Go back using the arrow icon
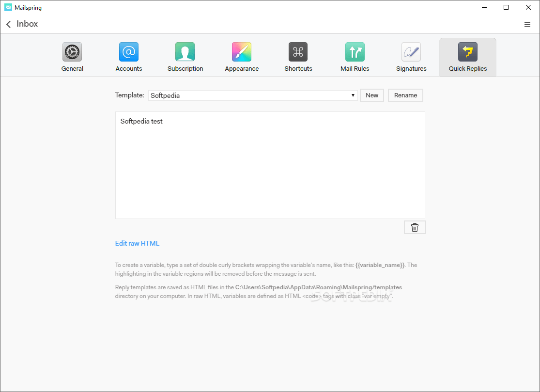The image size is (540, 392). click(x=9, y=24)
